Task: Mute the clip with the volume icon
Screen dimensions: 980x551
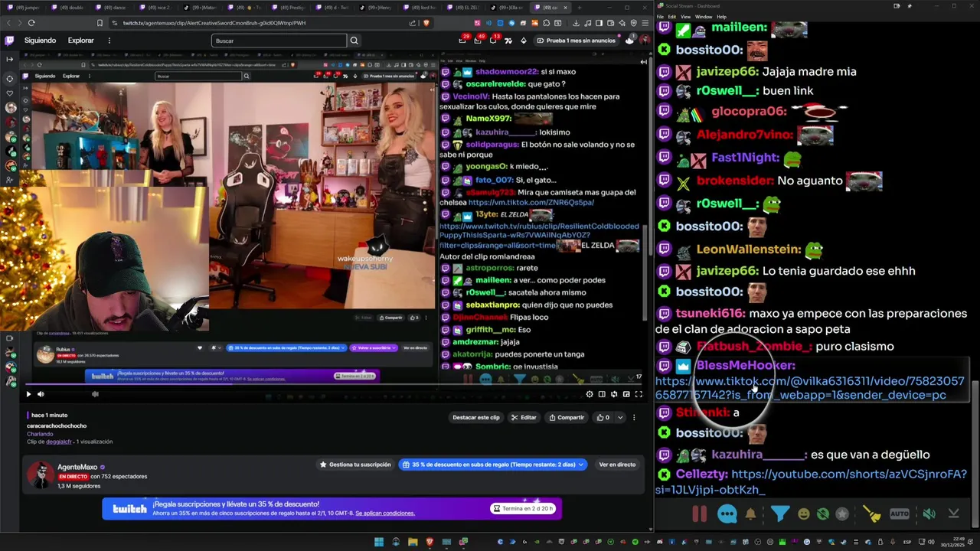Action: click(41, 394)
